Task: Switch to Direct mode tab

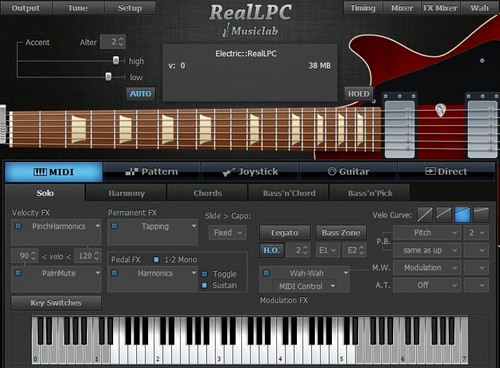Action: click(x=446, y=172)
